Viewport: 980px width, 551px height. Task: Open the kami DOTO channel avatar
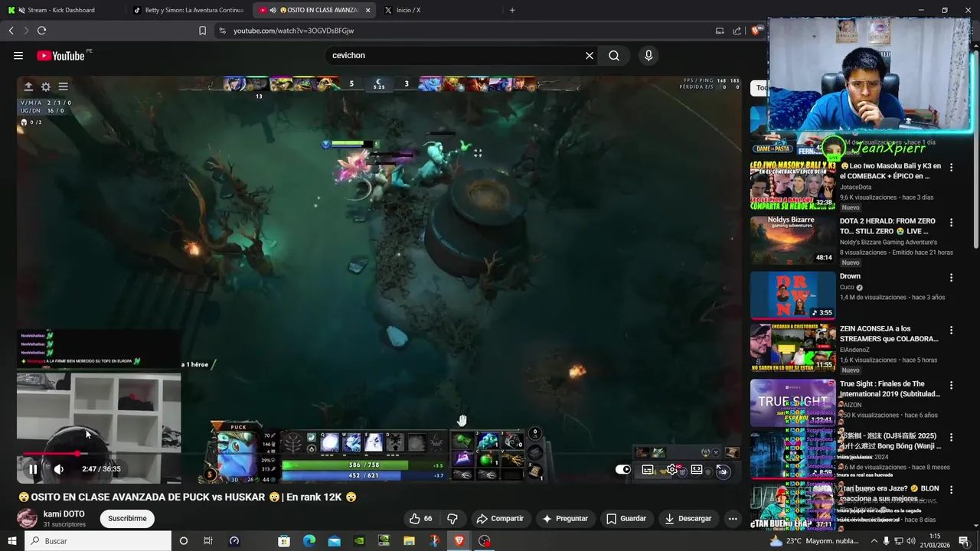click(28, 518)
